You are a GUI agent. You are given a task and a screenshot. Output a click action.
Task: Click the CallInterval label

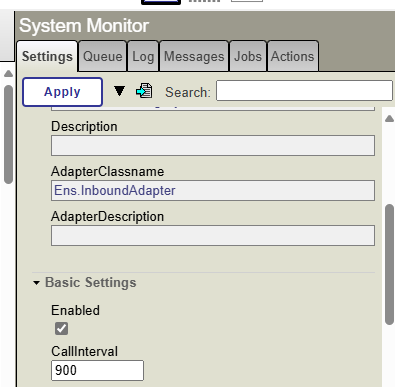[84, 351]
